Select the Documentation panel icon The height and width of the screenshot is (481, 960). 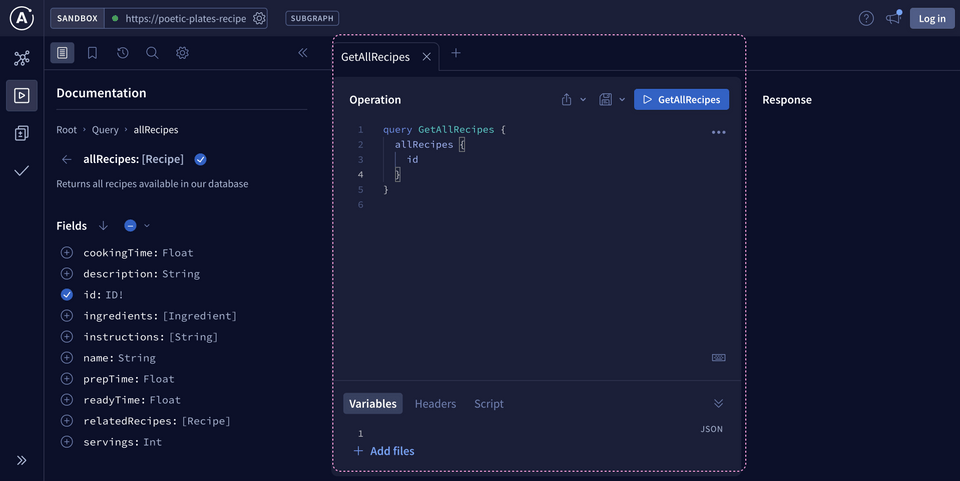tap(62, 53)
